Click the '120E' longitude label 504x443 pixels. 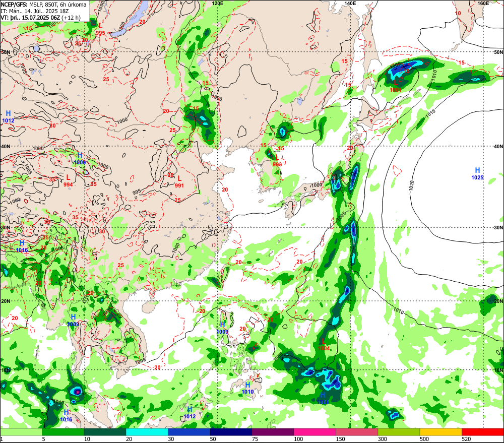(218, 3)
